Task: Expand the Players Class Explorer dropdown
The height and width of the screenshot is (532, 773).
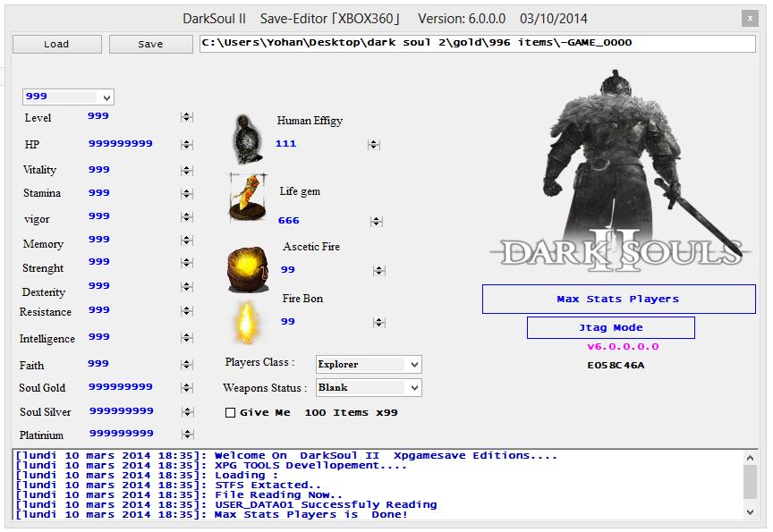Action: click(412, 365)
